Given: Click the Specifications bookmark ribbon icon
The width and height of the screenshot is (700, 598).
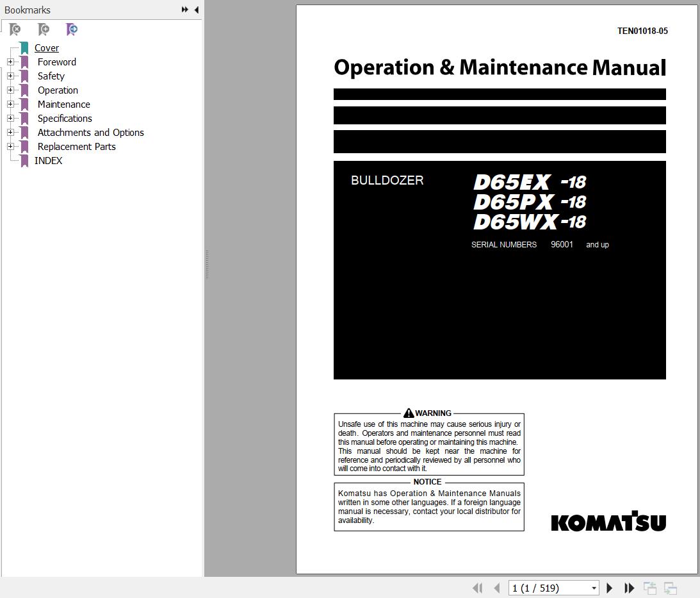Looking at the screenshot, I should click(24, 119).
